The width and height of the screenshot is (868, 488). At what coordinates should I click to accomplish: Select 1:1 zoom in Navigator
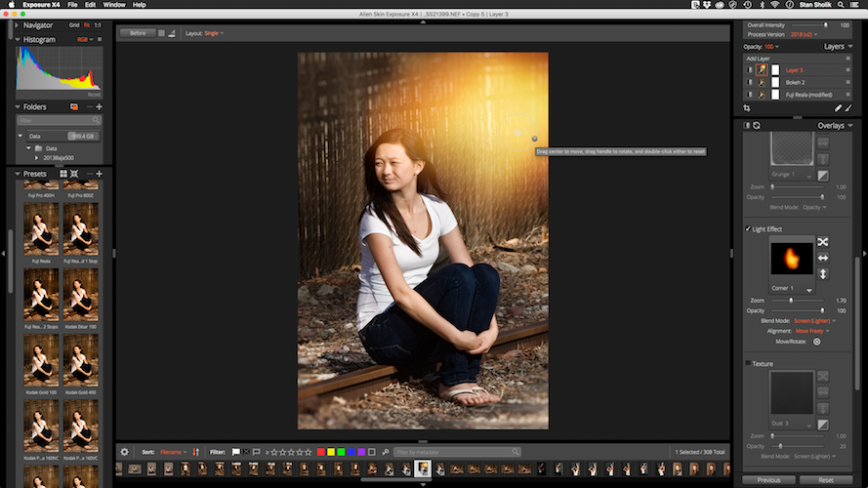(x=98, y=25)
